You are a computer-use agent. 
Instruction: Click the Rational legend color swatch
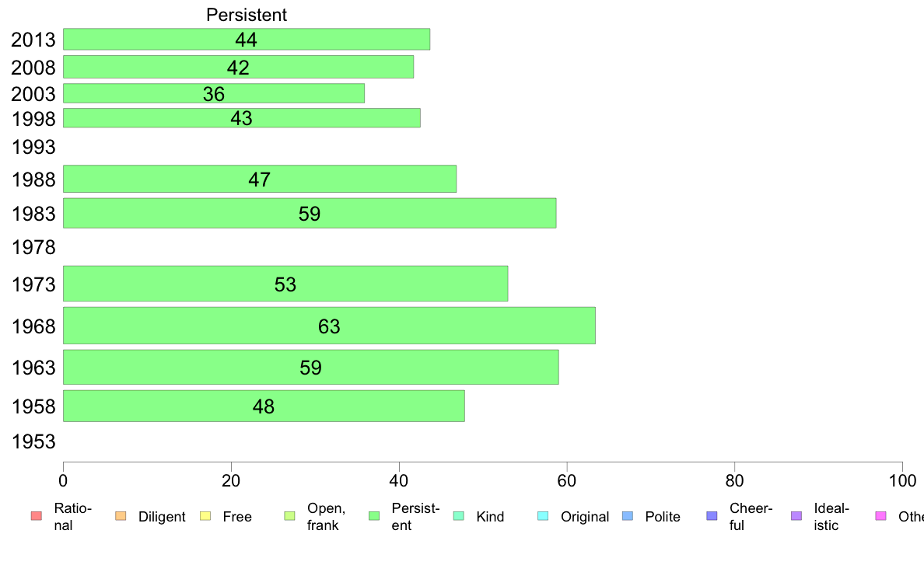[x=37, y=516]
